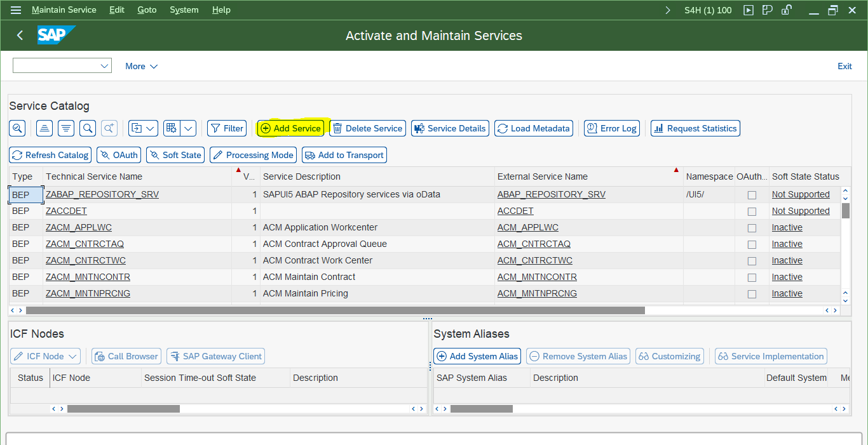868x445 pixels.
Task: Open the System menu
Action: pos(184,10)
